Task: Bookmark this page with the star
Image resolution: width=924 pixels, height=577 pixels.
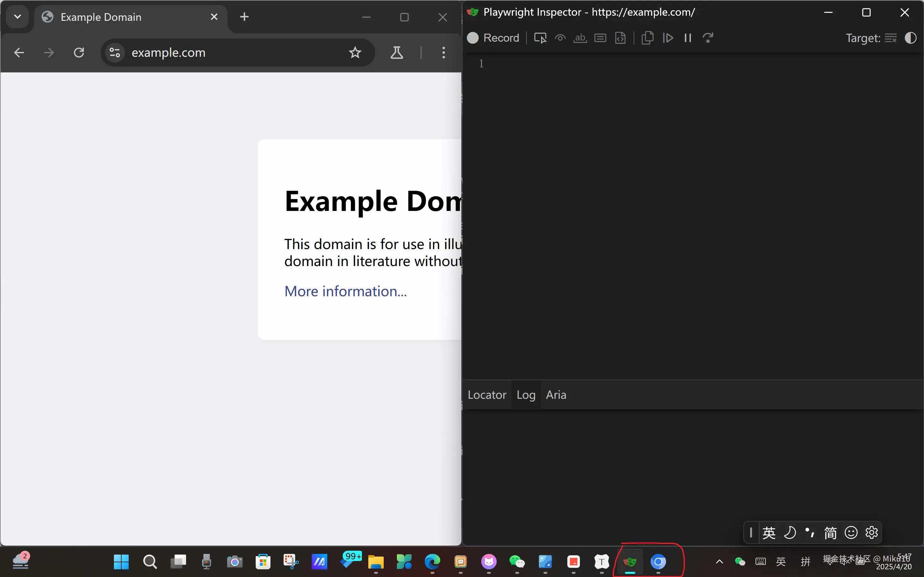Action: [x=355, y=52]
